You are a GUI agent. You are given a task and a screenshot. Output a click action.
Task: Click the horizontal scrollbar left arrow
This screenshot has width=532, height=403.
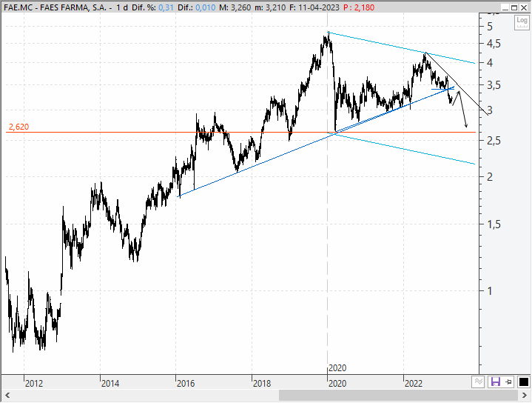7,396
